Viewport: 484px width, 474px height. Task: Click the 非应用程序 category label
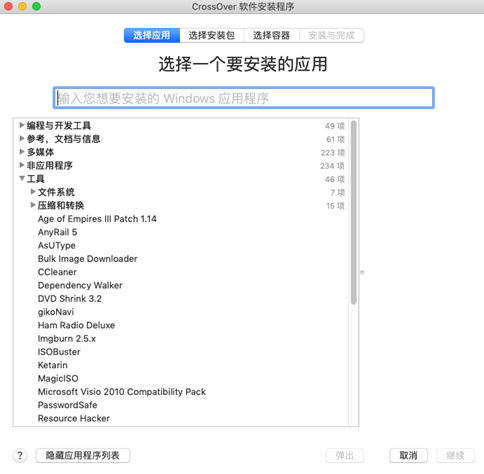pyautogui.click(x=50, y=166)
